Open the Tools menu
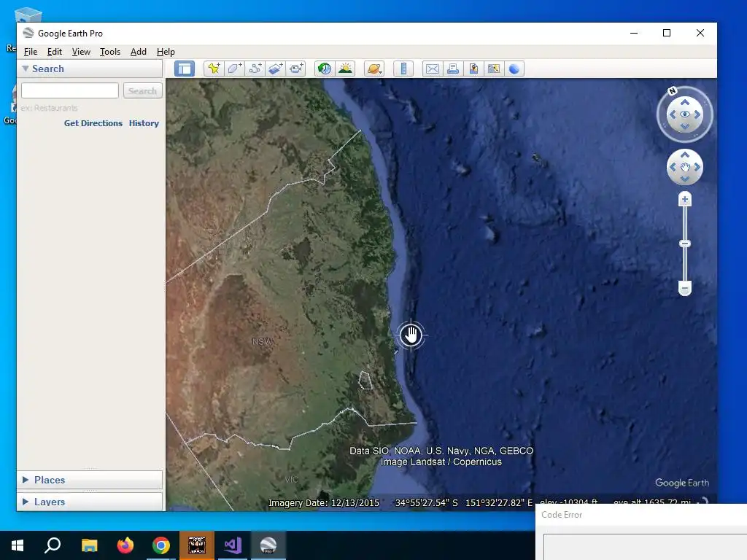This screenshot has width=747, height=560. [x=110, y=52]
